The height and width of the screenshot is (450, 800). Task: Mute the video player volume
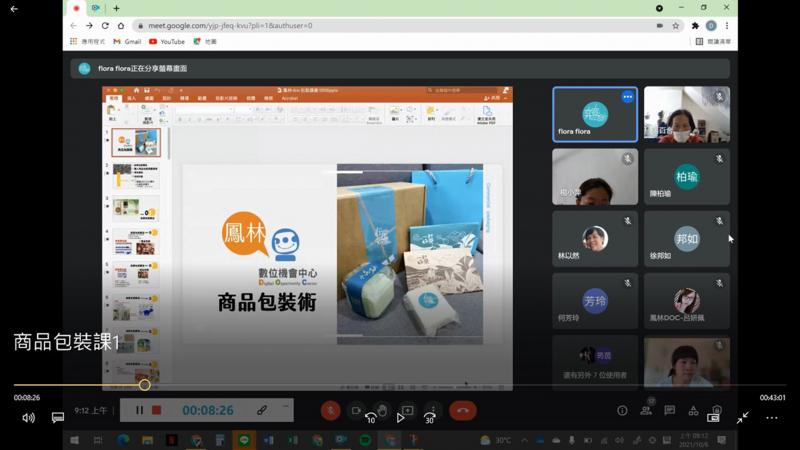29,418
